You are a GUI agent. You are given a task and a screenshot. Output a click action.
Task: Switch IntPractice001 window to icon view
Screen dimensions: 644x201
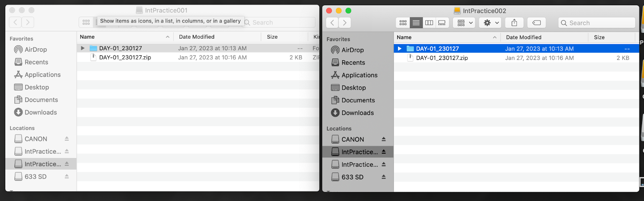86,23
